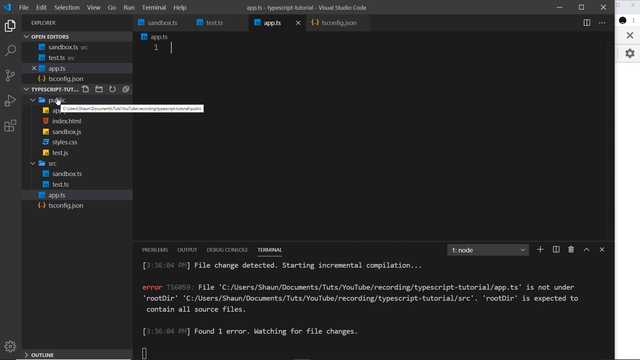This screenshot has width=640, height=360.
Task: Maximize the terminal panel size
Action: (x=587, y=249)
